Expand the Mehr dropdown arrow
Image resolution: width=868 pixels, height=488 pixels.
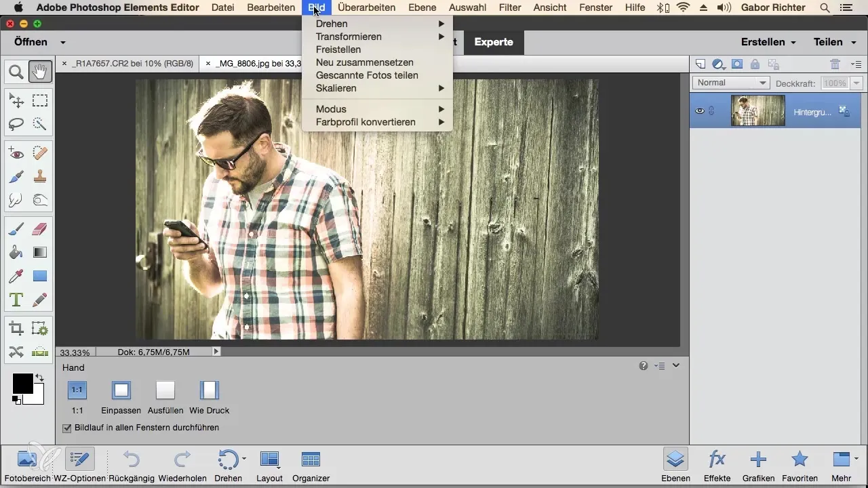856,459
